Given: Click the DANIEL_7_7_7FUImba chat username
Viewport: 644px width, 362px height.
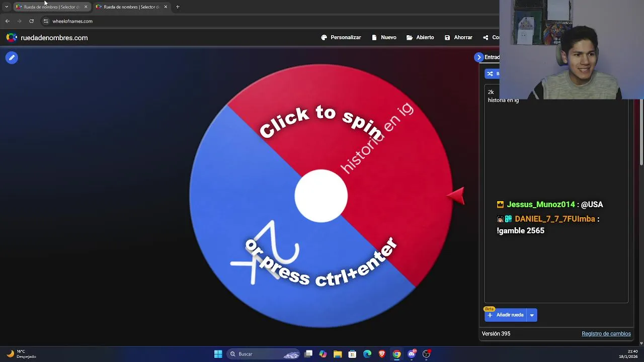Looking at the screenshot, I should pyautogui.click(x=555, y=219).
